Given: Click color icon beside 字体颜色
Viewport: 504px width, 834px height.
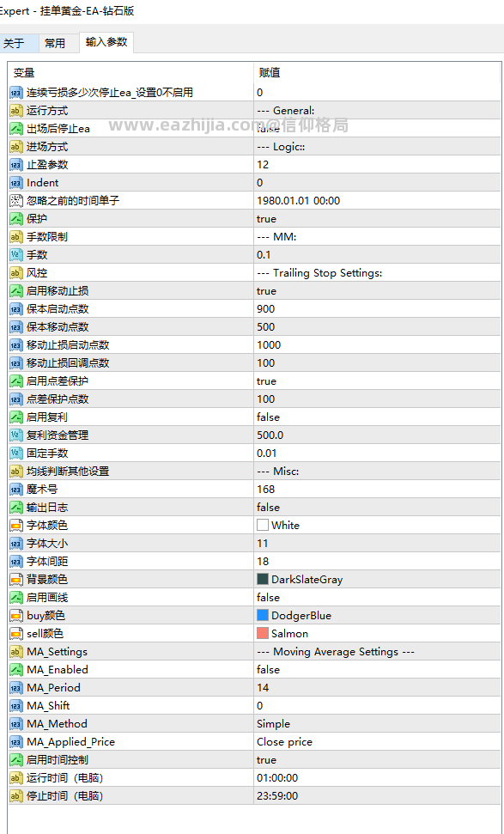Looking at the screenshot, I should point(16,526).
